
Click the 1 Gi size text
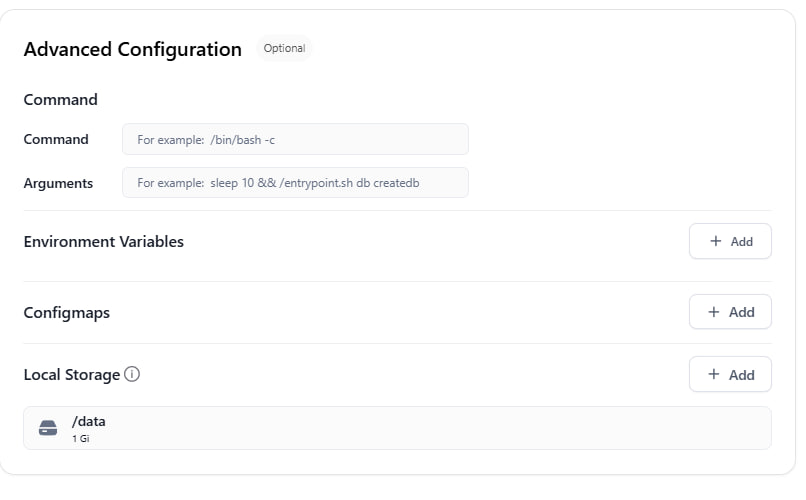[x=81, y=439]
